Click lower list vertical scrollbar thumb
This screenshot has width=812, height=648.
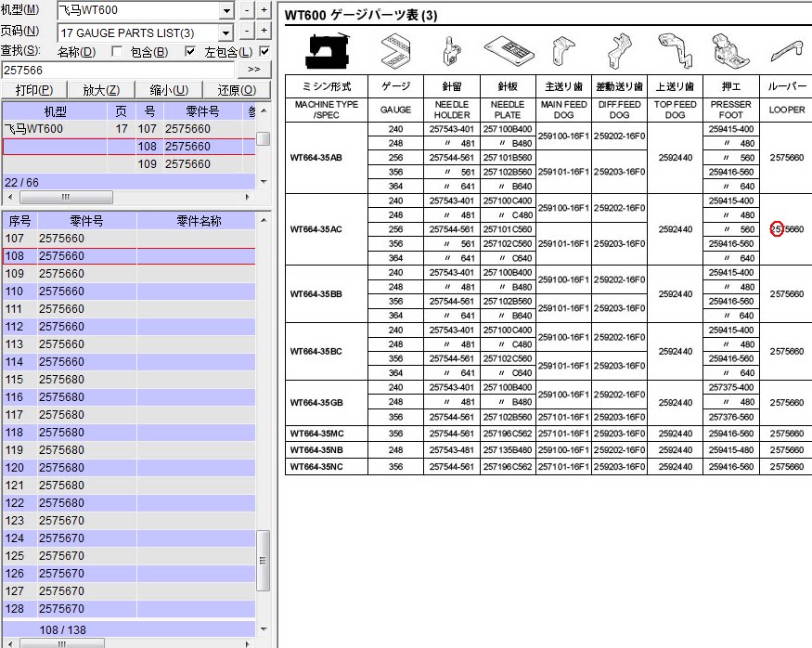click(x=263, y=561)
